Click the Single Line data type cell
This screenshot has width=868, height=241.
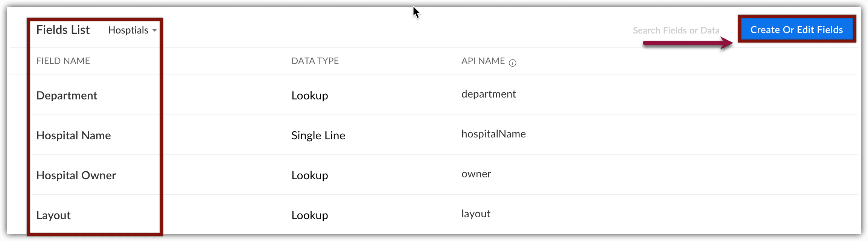point(318,136)
